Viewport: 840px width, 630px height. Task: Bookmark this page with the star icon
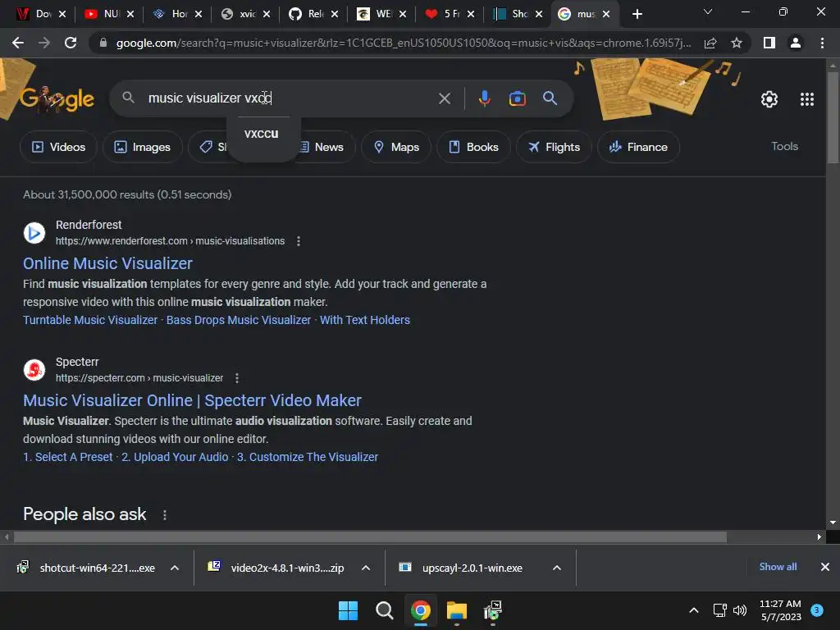[737, 43]
